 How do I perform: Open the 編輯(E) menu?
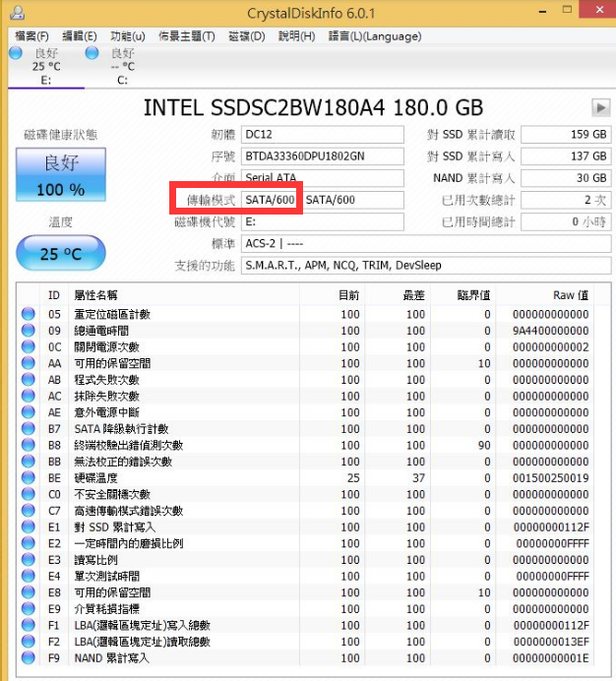pyautogui.click(x=80, y=36)
